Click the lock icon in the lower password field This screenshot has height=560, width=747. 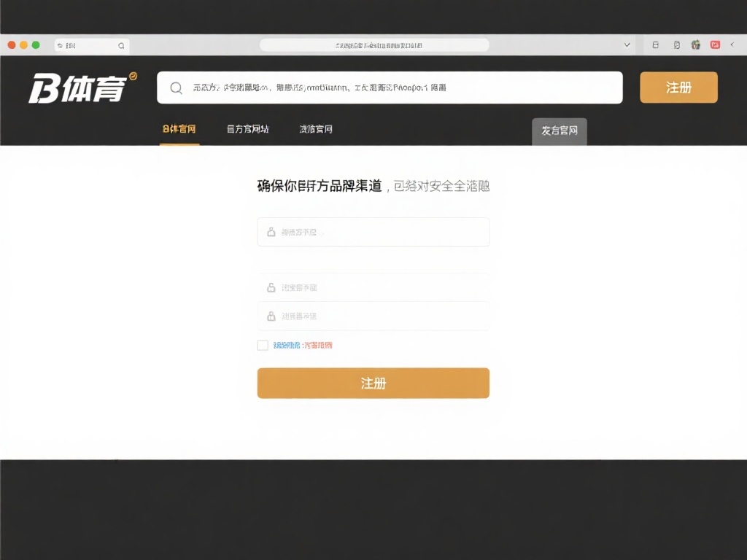pos(271,316)
